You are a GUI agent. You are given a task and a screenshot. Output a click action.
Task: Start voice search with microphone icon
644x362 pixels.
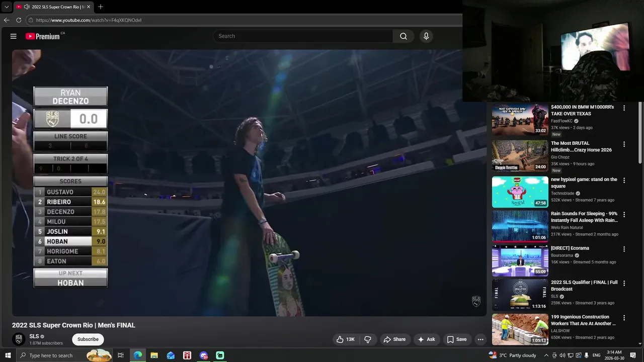(x=426, y=36)
